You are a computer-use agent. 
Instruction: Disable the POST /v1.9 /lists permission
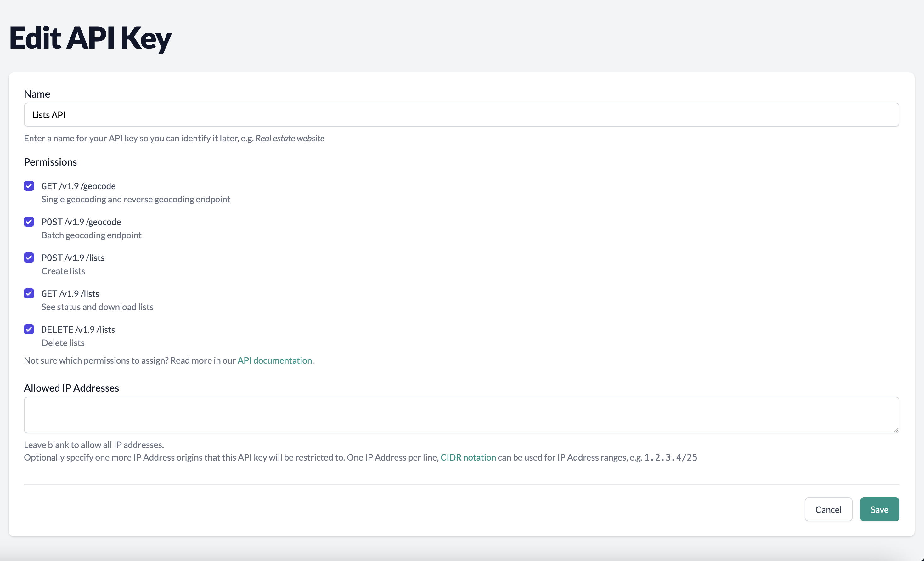pos(29,258)
